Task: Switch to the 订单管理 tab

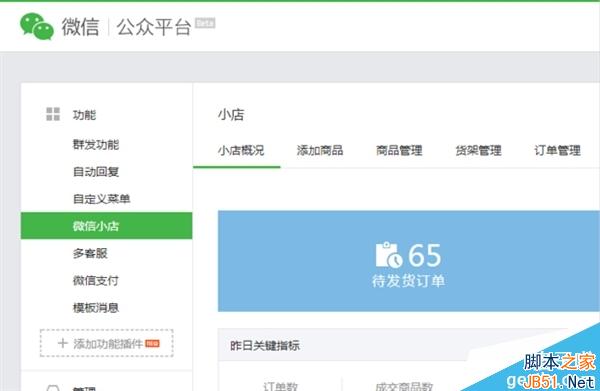Action: click(x=558, y=150)
